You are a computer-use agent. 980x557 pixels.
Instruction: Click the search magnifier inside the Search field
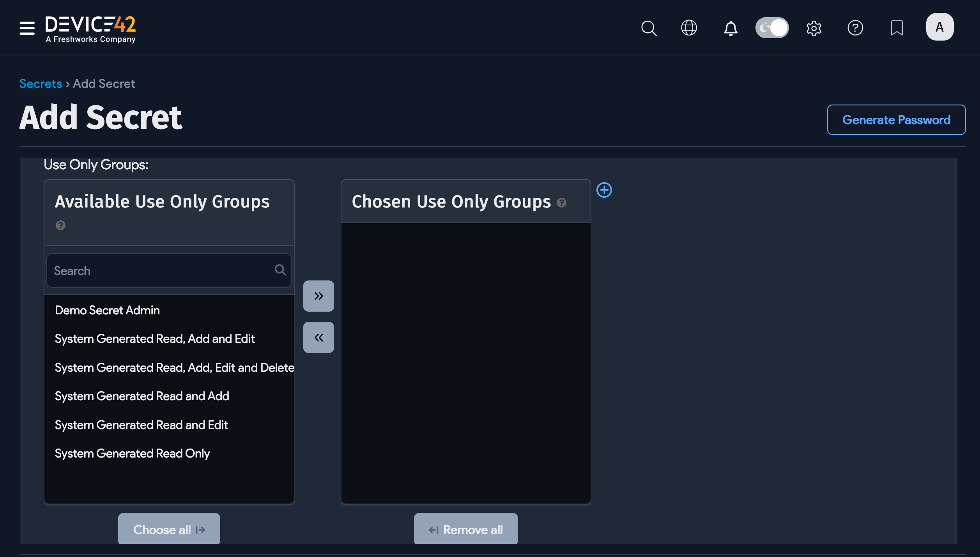pyautogui.click(x=280, y=270)
